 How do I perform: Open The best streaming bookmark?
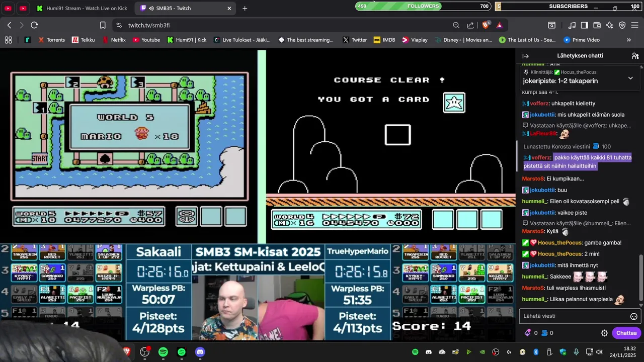pyautogui.click(x=306, y=40)
